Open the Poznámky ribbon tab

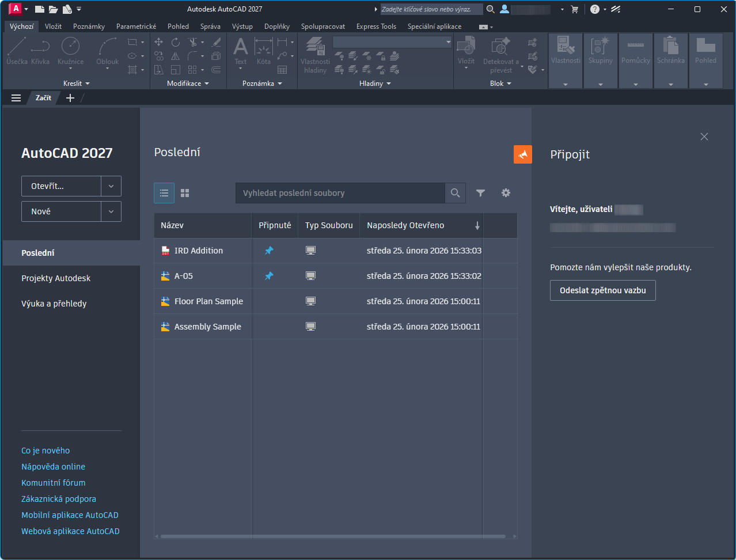[89, 27]
